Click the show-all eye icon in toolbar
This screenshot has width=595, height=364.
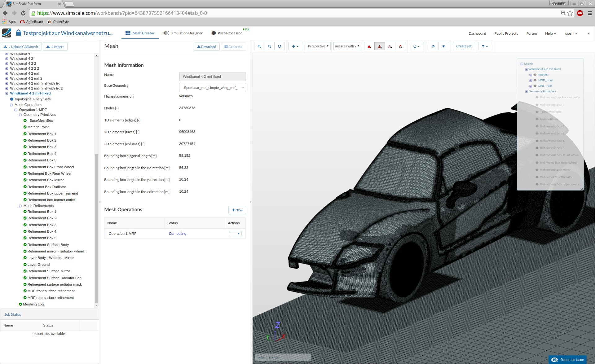point(443,46)
